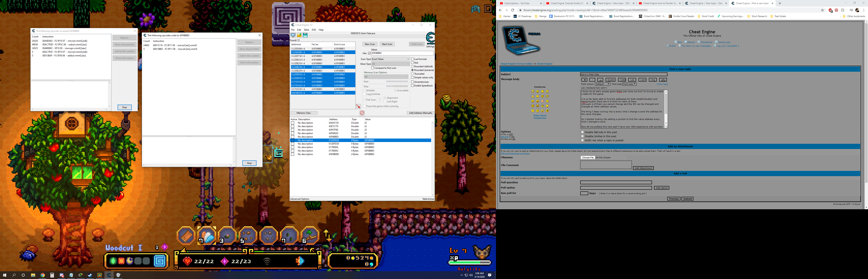Image resolution: width=868 pixels, height=279 pixels.
Task: Open the Font size dropdown
Action: (629, 84)
